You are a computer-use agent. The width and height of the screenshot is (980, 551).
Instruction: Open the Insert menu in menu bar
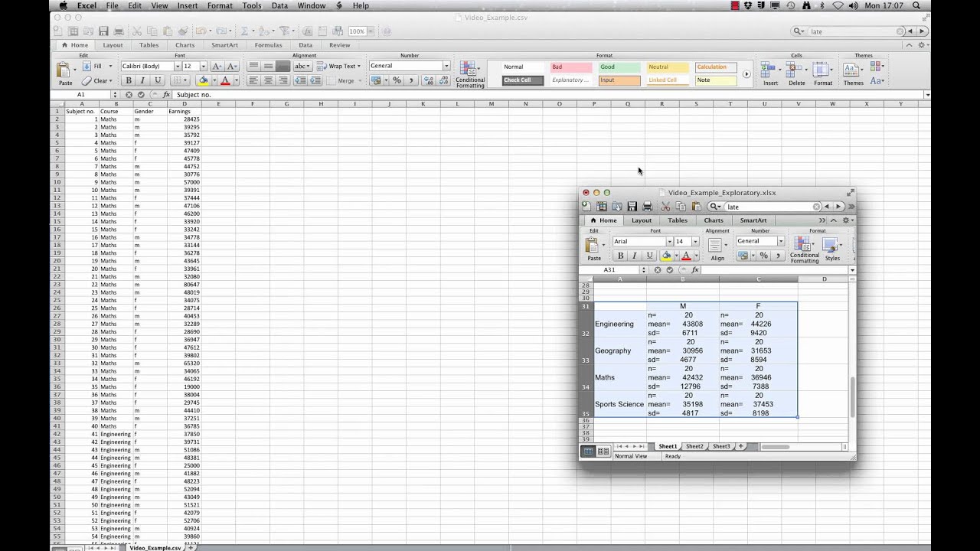click(188, 5)
